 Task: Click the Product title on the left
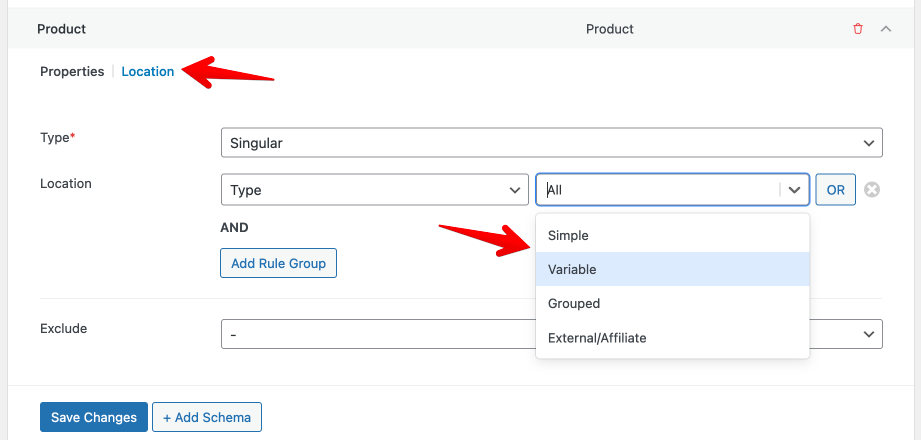(62, 29)
